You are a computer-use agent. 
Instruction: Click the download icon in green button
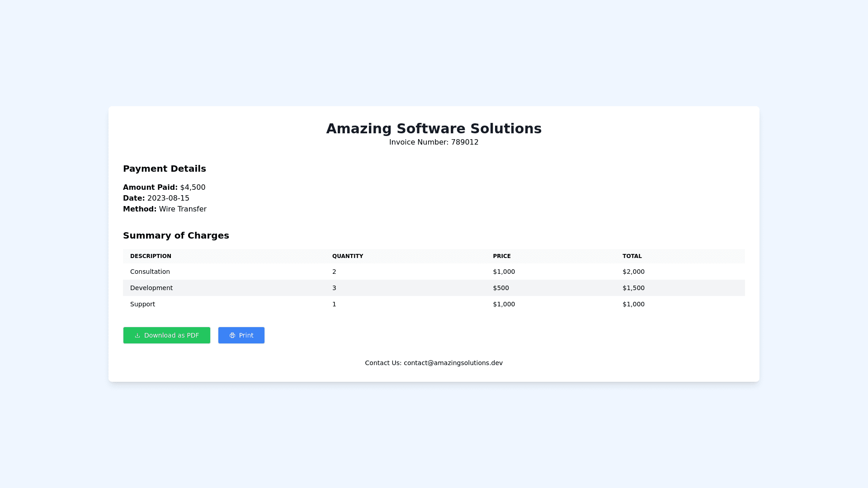pyautogui.click(x=137, y=336)
